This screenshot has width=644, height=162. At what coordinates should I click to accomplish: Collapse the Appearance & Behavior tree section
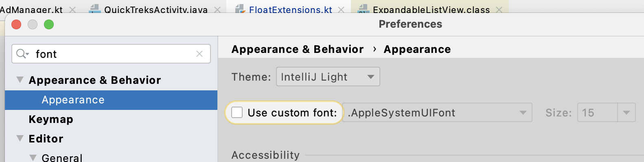point(20,80)
